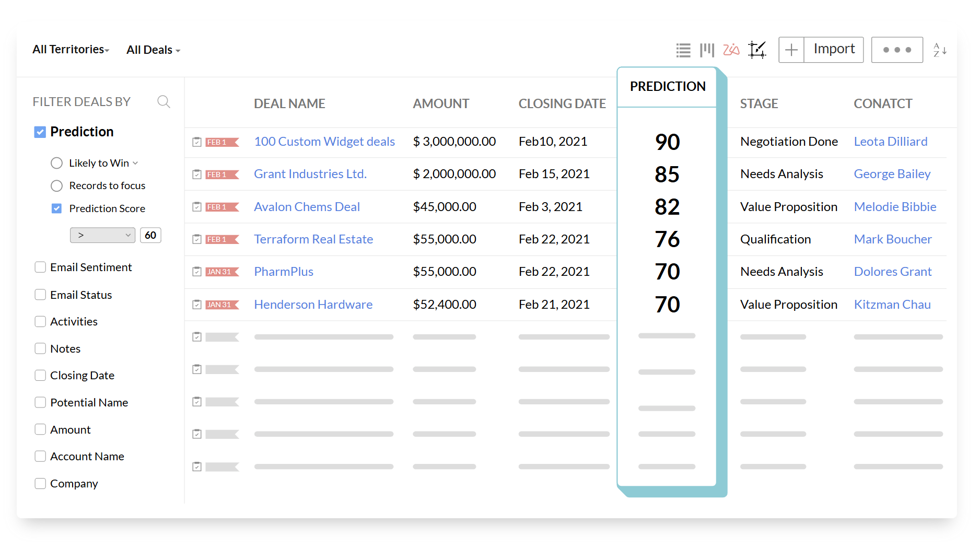This screenshot has width=980, height=559.
Task: Expand Likely to Win chevron
Action: pos(135,163)
